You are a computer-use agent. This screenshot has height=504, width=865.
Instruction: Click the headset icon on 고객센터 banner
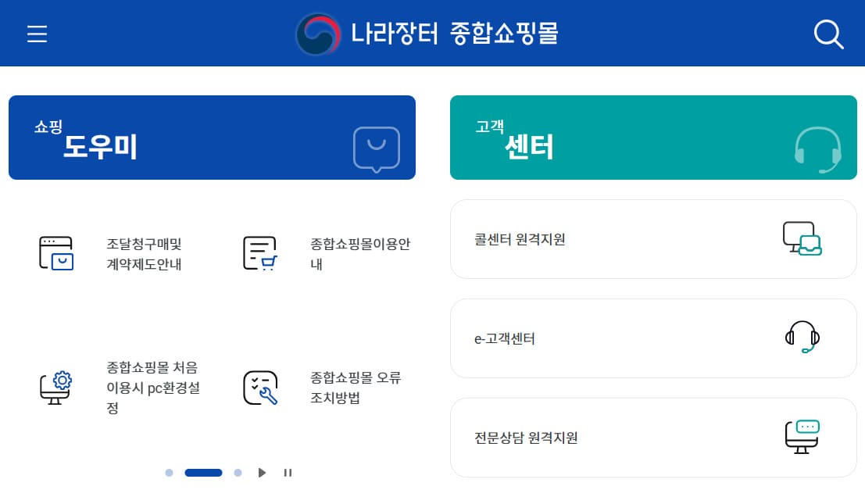coord(815,148)
